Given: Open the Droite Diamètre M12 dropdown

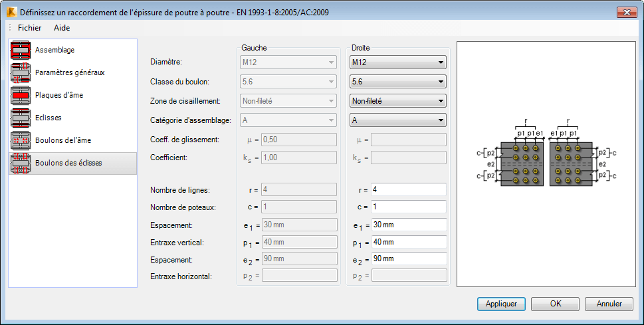Looking at the screenshot, I should [x=397, y=62].
